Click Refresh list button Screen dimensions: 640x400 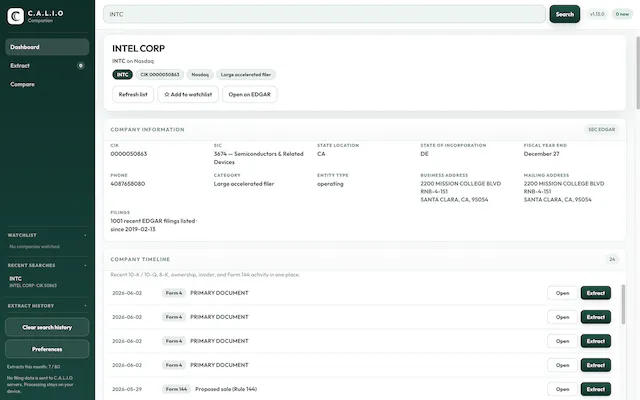(x=133, y=94)
